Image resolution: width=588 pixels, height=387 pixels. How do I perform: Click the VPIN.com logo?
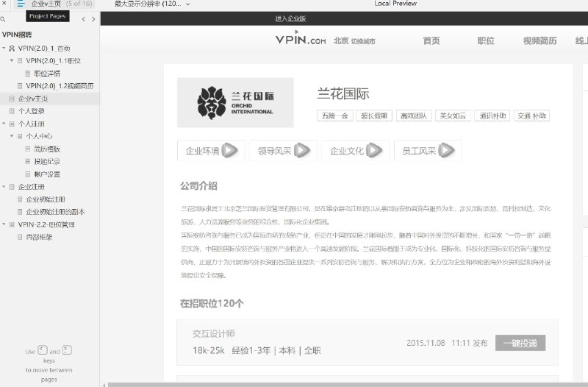(301, 39)
